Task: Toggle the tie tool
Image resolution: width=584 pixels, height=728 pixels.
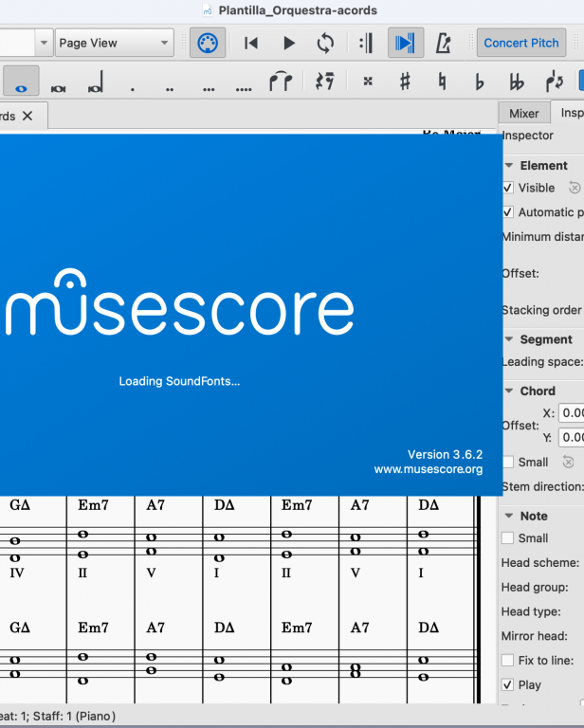Action: pos(281,82)
